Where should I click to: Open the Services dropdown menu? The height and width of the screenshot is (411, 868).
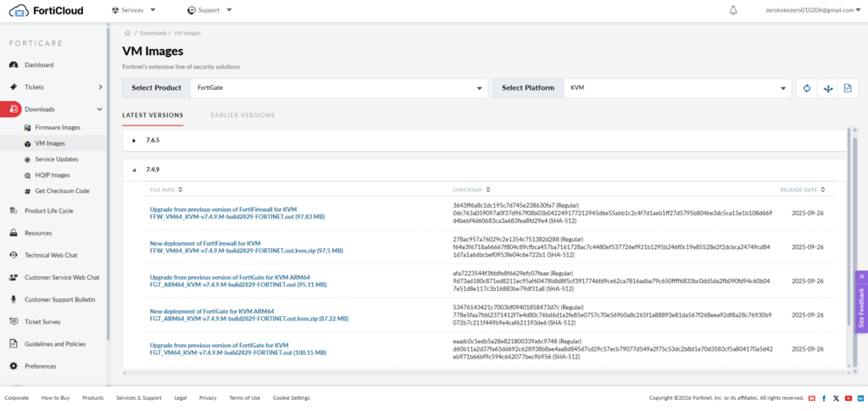point(133,10)
